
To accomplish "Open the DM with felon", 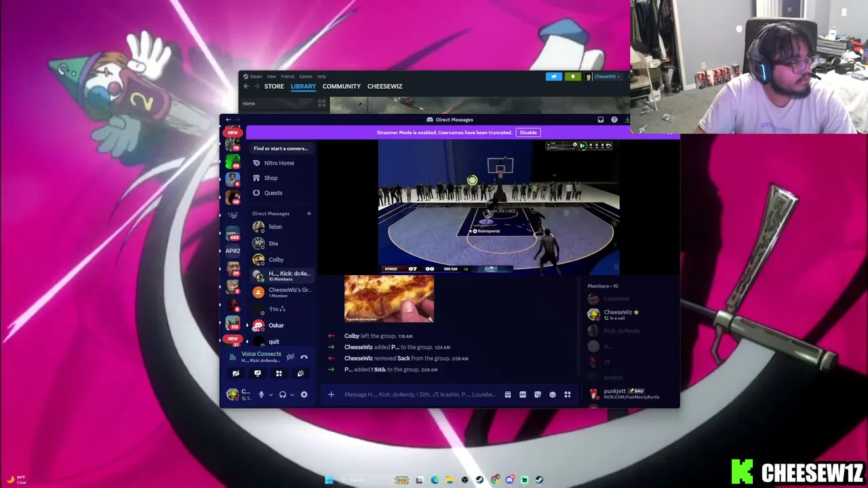I will click(281, 227).
